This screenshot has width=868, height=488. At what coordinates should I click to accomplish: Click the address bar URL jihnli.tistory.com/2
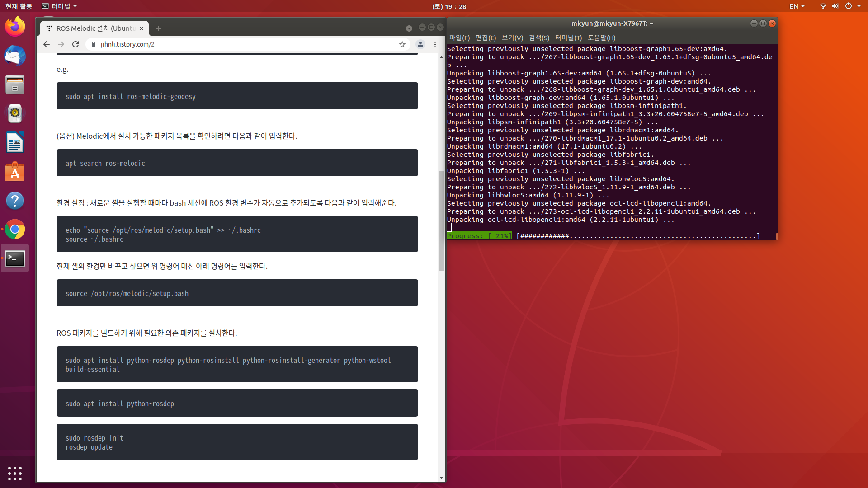[x=127, y=44]
